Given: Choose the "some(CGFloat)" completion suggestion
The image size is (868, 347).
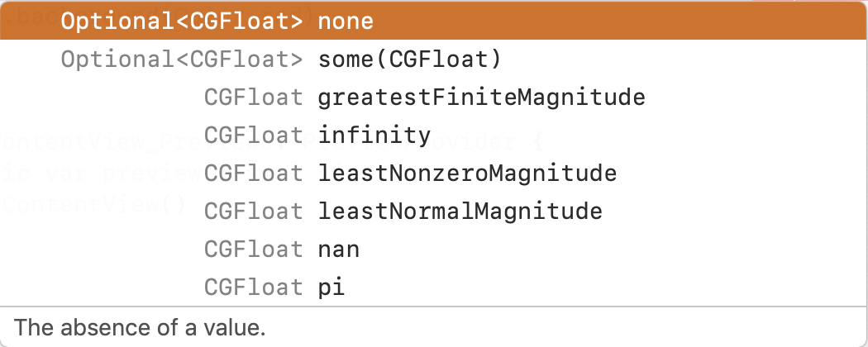Looking at the screenshot, I should (408, 59).
